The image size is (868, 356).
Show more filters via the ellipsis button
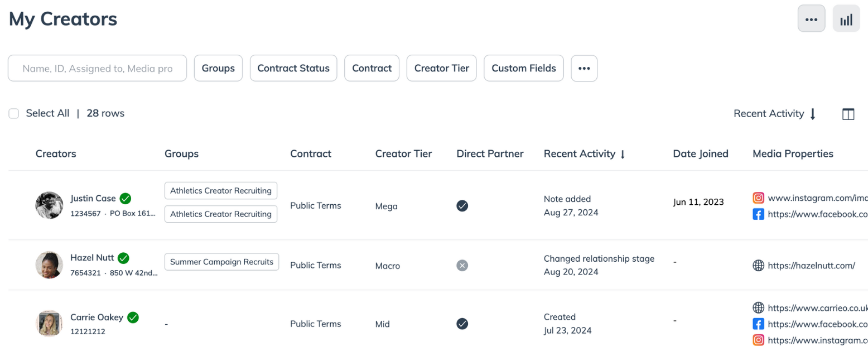pyautogui.click(x=584, y=68)
